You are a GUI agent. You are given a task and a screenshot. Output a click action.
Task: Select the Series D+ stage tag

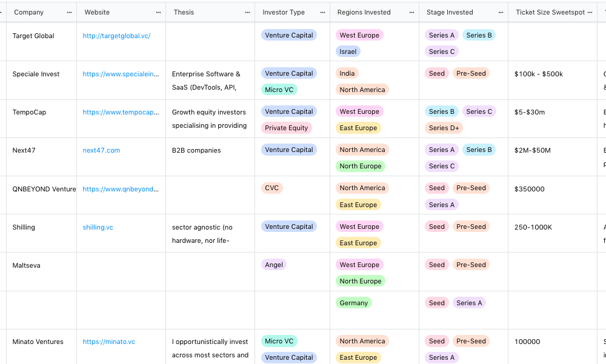(x=444, y=128)
